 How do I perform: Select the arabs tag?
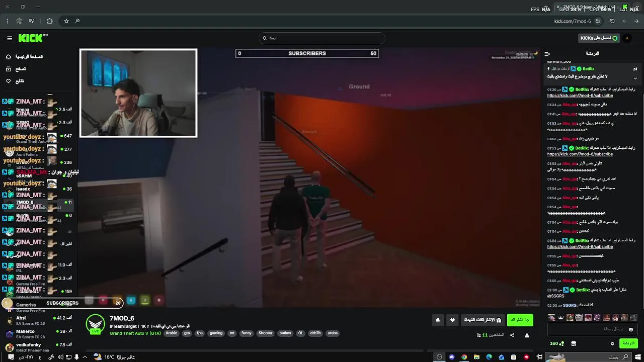tap(333, 333)
